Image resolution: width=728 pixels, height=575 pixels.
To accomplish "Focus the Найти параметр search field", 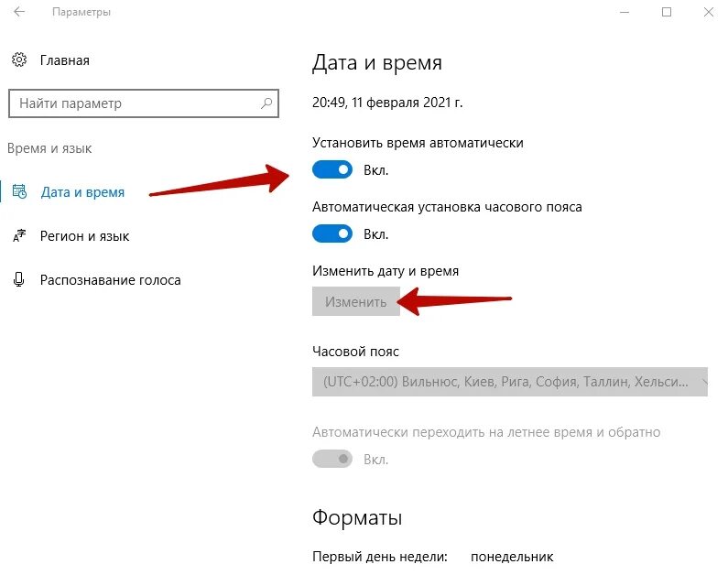I will (x=144, y=103).
